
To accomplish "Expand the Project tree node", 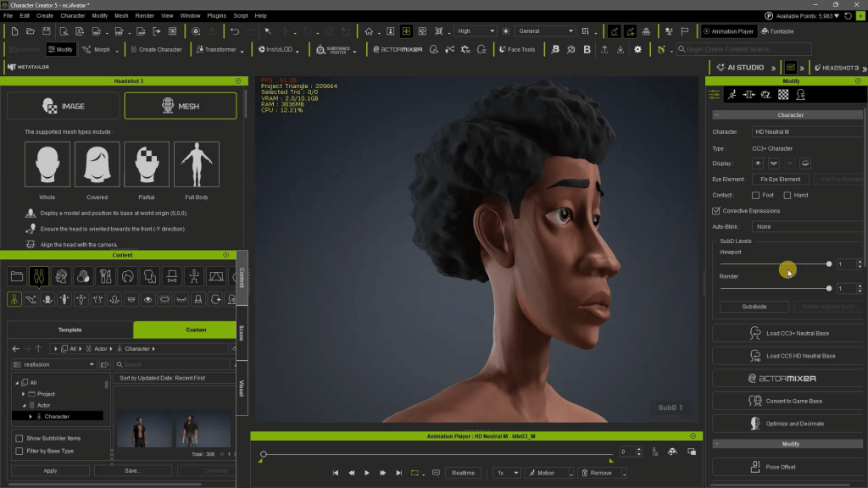I will 23,394.
